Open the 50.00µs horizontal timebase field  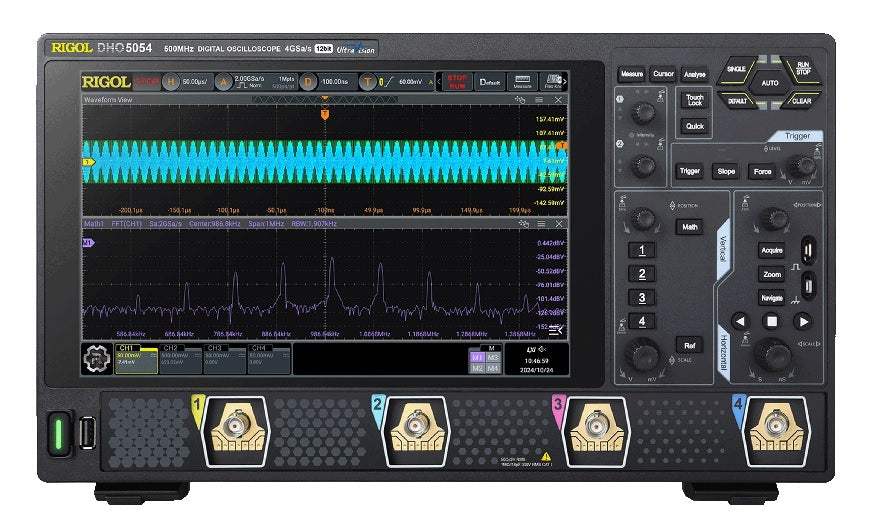[196, 82]
